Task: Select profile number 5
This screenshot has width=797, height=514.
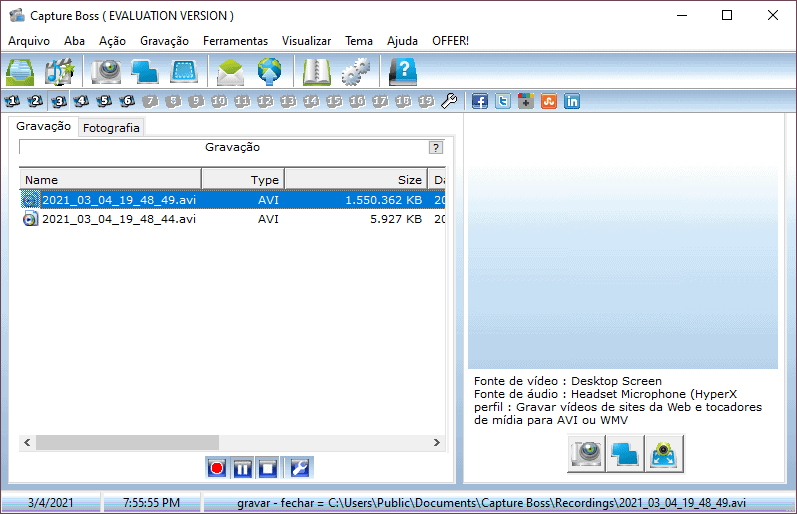Action: pyautogui.click(x=104, y=101)
